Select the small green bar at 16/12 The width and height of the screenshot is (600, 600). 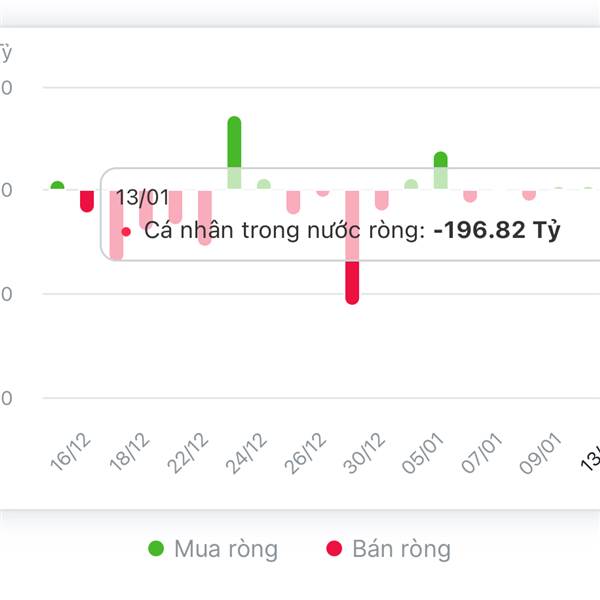pos(57,186)
